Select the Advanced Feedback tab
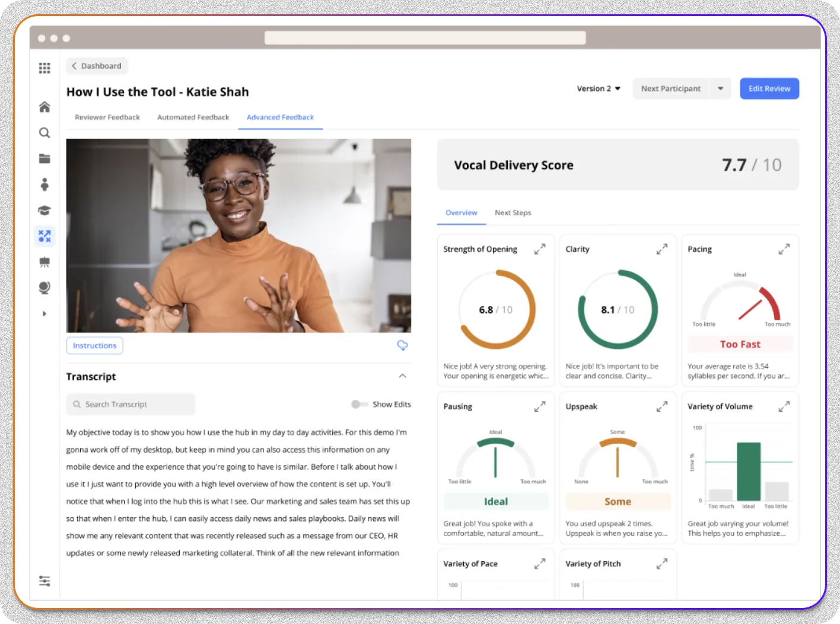 click(x=280, y=117)
